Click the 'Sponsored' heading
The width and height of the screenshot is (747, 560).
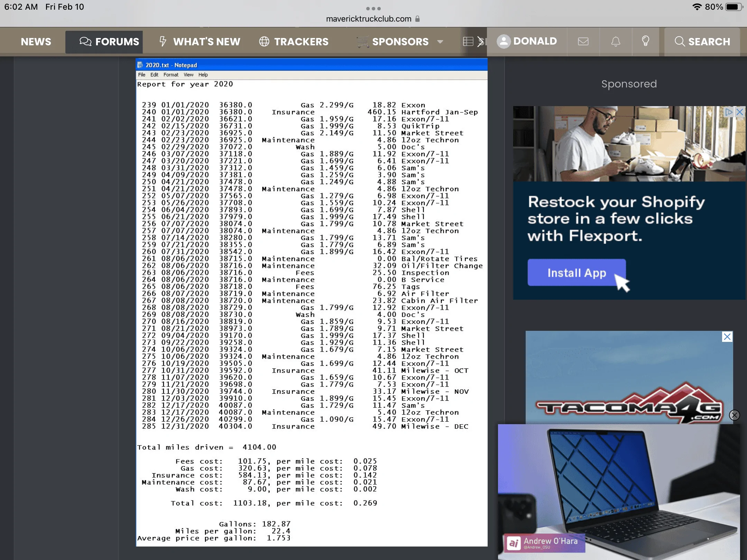coord(629,84)
